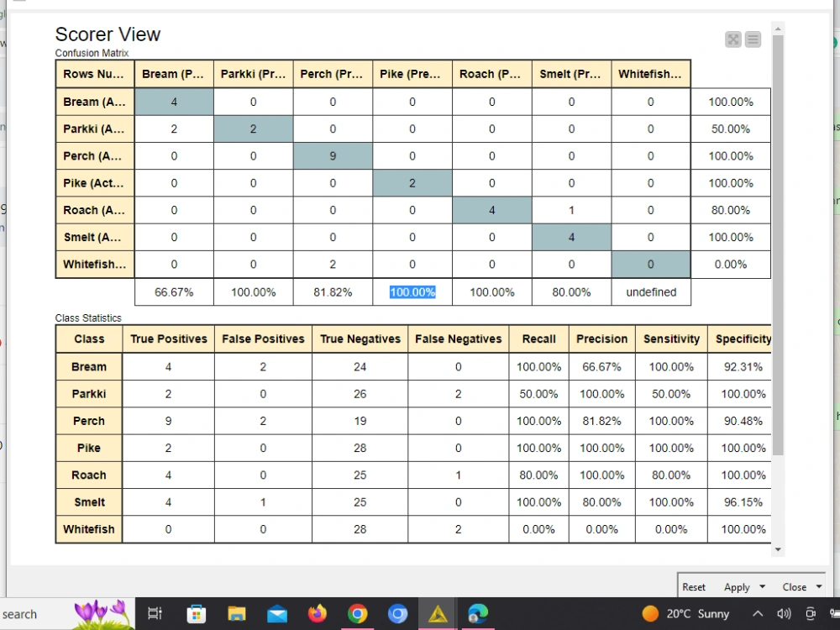This screenshot has width=840, height=630.
Task: Click the highlighted diagonal cell with value 9
Action: [333, 156]
